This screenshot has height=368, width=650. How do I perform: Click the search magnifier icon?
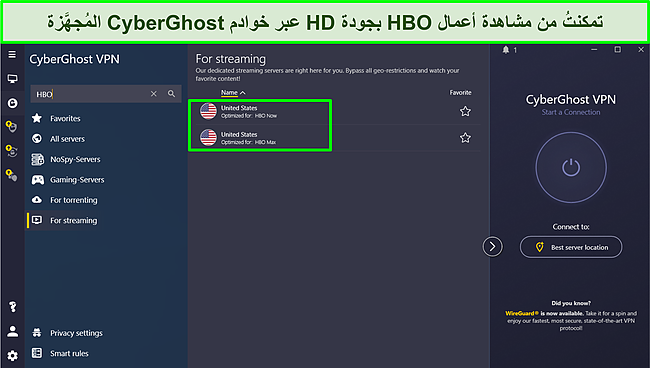[x=171, y=94]
